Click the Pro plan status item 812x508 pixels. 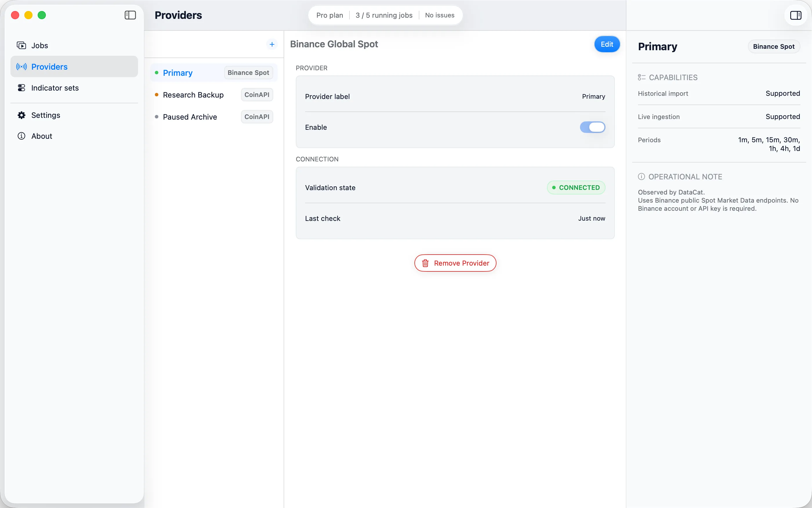pos(329,15)
